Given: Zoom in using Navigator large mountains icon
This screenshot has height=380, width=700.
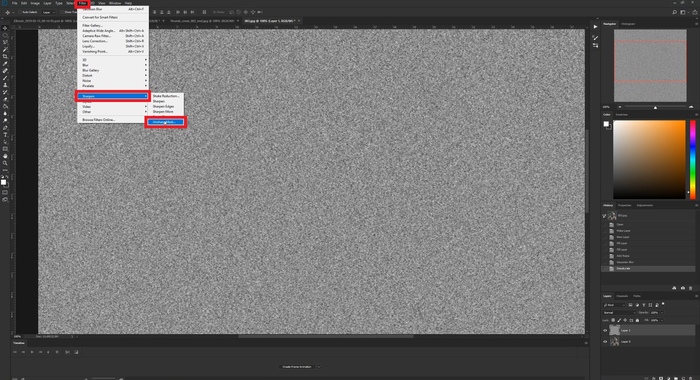Looking at the screenshot, I should tap(691, 107).
